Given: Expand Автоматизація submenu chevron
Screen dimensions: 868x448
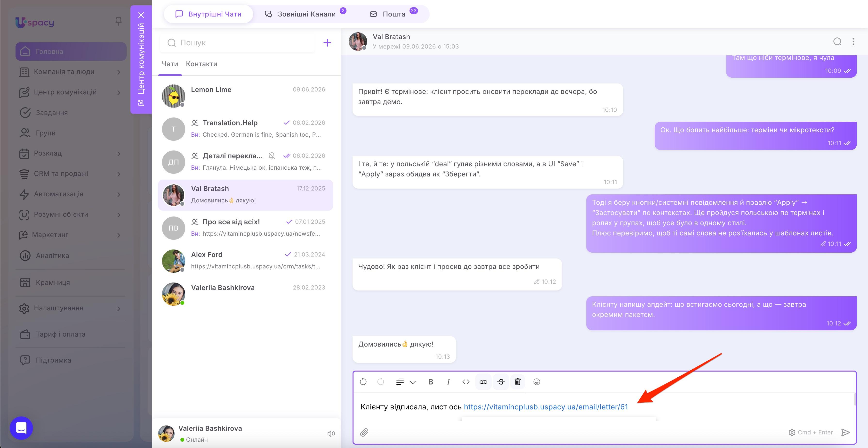Looking at the screenshot, I should [x=119, y=194].
